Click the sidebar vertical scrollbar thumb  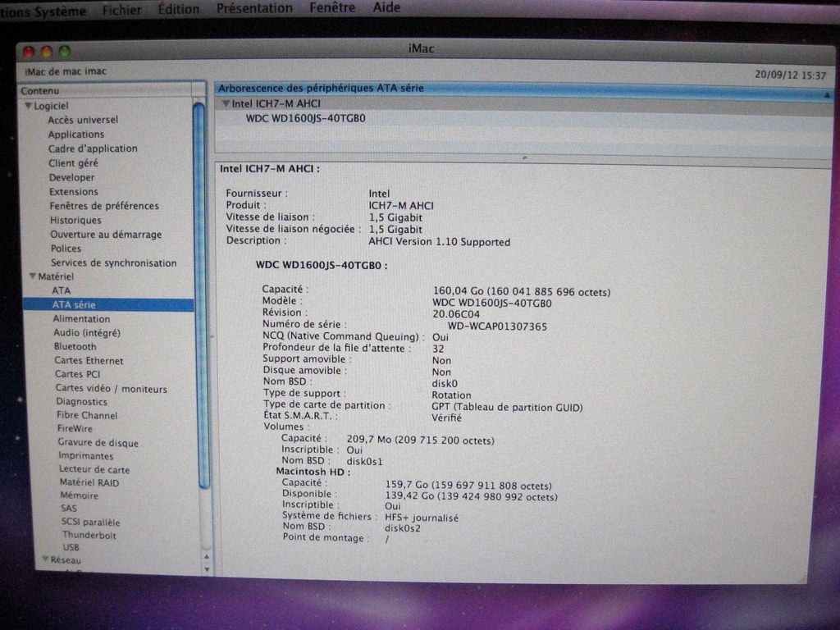tap(200, 295)
